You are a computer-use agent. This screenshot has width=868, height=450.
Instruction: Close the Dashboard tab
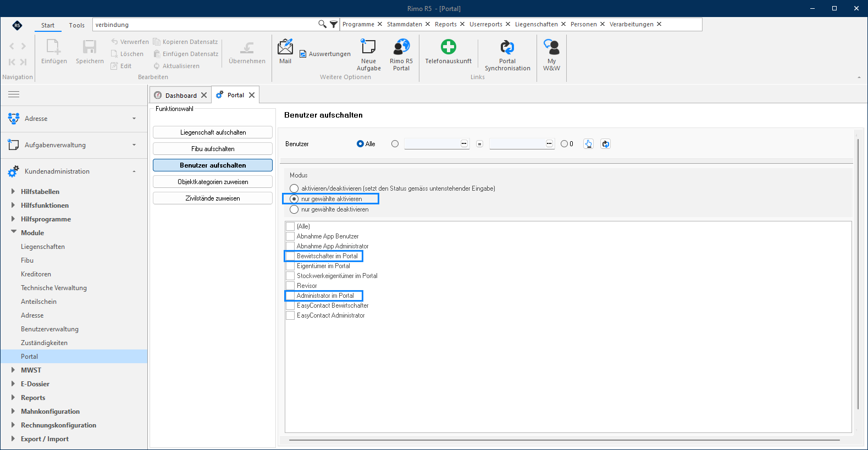click(204, 95)
